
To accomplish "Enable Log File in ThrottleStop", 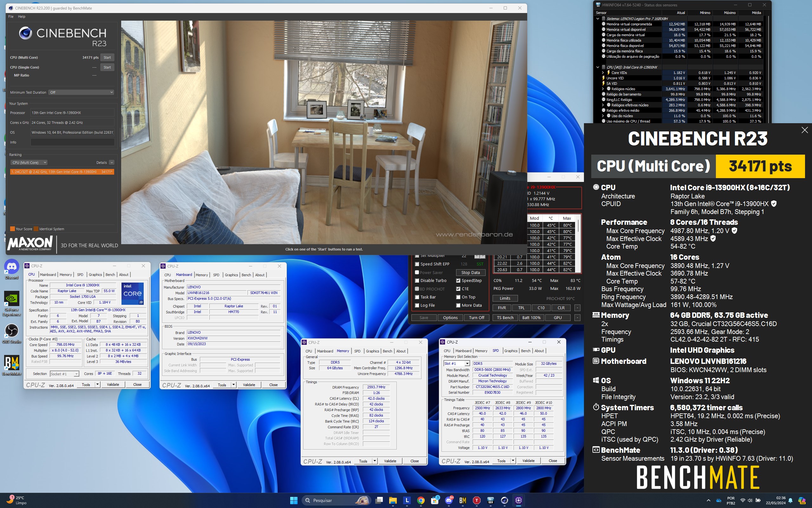I will tap(417, 305).
